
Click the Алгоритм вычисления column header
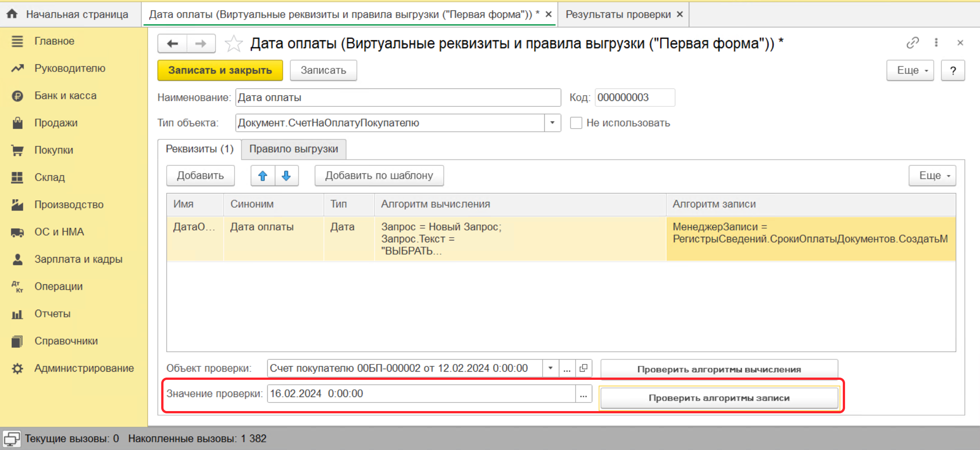click(520, 204)
